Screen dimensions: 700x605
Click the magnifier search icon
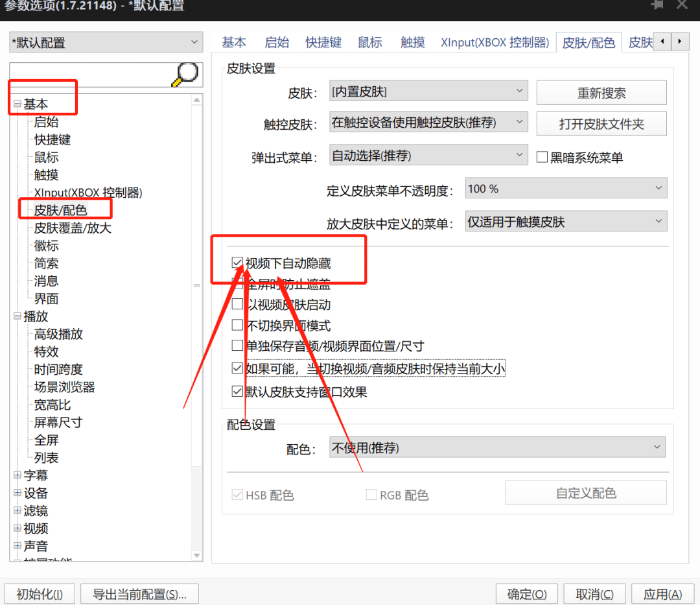[185, 74]
